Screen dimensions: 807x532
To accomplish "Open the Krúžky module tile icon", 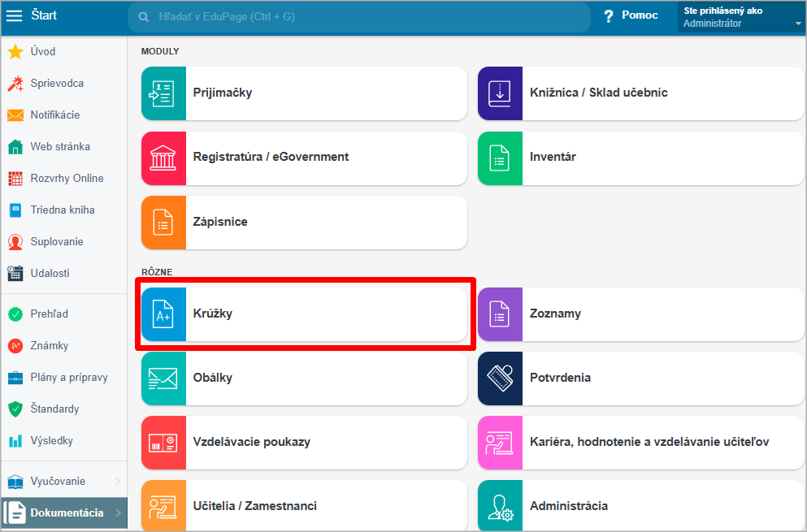I will pyautogui.click(x=163, y=314).
